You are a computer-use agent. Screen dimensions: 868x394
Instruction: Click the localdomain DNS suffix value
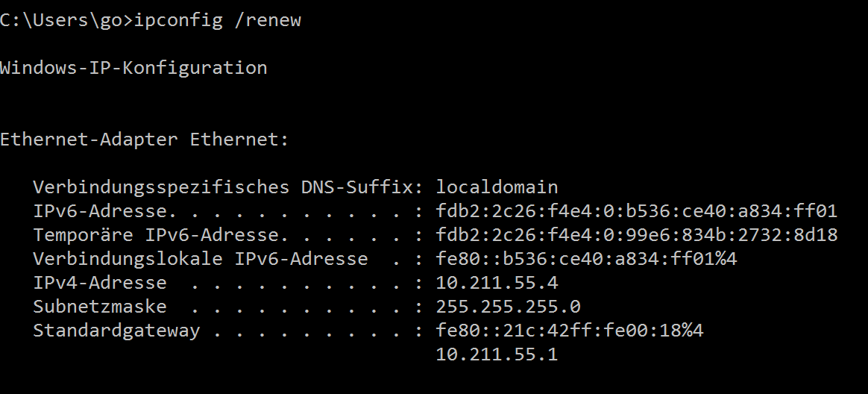click(x=497, y=187)
